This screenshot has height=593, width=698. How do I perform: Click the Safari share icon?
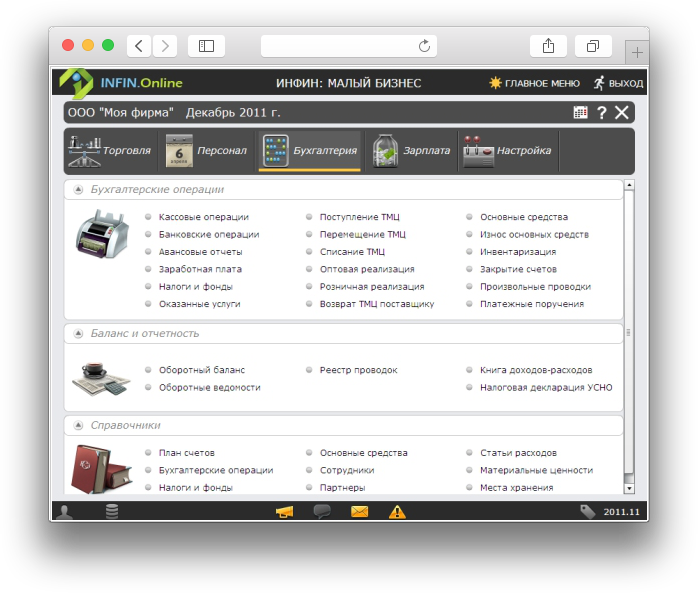(548, 46)
